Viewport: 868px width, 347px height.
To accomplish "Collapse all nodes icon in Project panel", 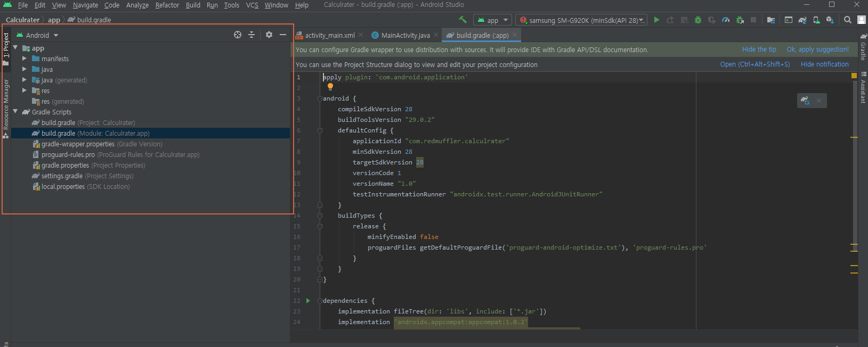I will 252,35.
